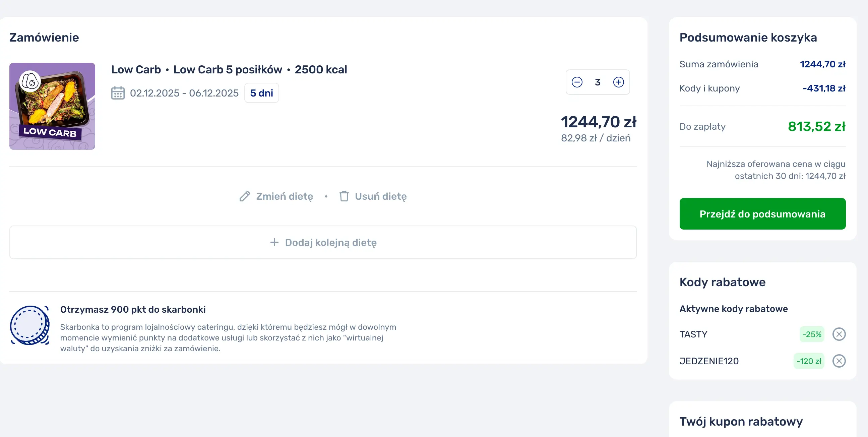This screenshot has width=868, height=437.
Task: Click the date range 02.12.2025 - 06.12.2025
Action: click(184, 93)
